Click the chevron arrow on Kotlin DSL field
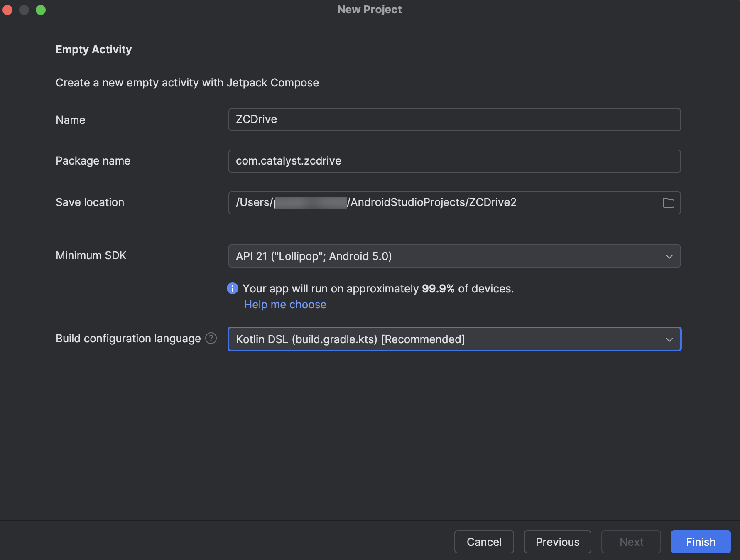This screenshot has width=740, height=560. pyautogui.click(x=669, y=339)
